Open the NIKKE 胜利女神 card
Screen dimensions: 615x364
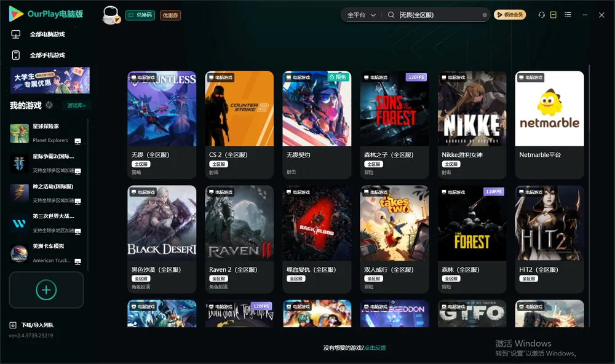(472, 125)
